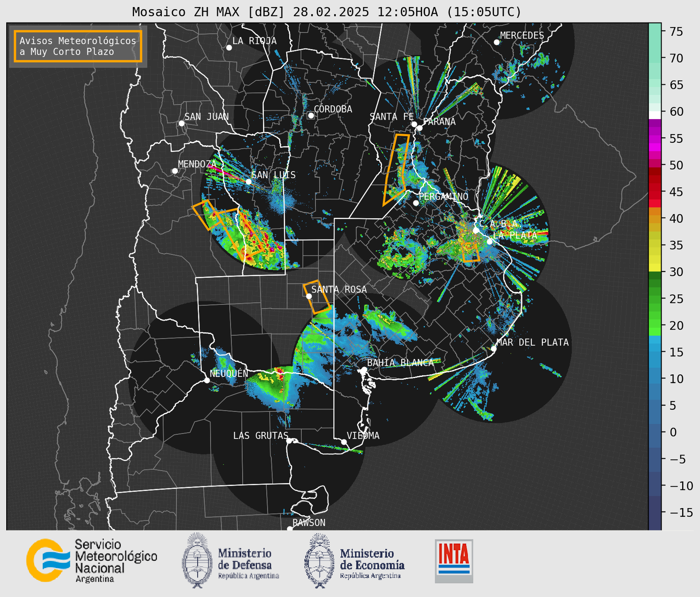This screenshot has height=597, width=700.
Task: Click the orange warning polygon south of Santa Fe
Action: click(396, 169)
